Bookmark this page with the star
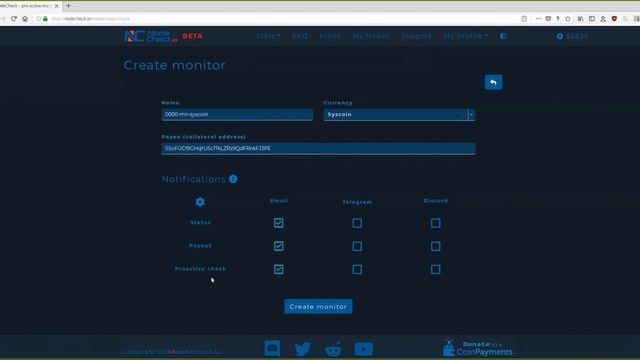640x360 pixels. coord(568,19)
